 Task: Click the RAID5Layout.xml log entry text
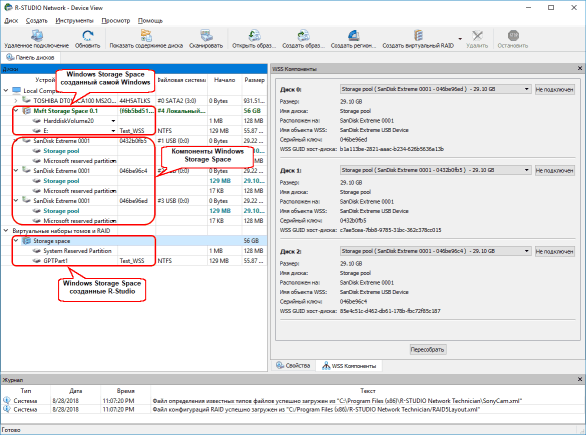point(316,410)
